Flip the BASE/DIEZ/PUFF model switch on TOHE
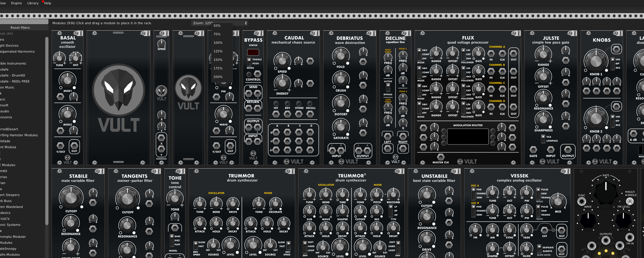 [172, 240]
